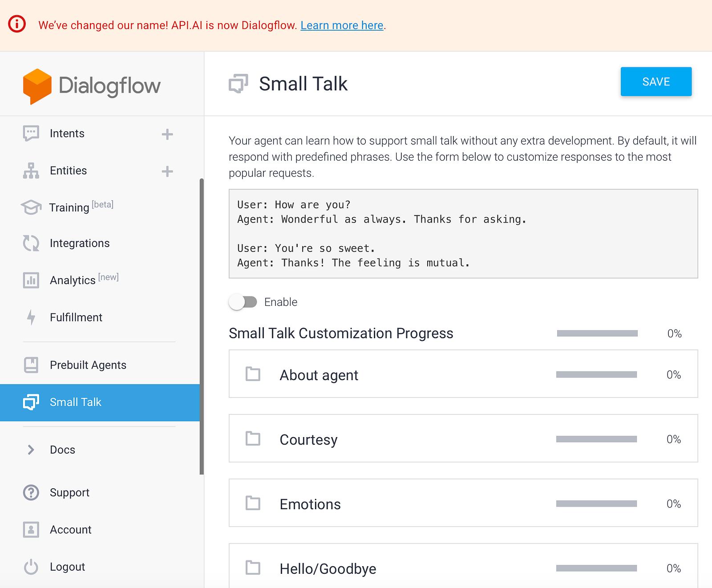Viewport: 712px width, 588px height.
Task: Expand the Emotions category folder
Action: tap(253, 503)
